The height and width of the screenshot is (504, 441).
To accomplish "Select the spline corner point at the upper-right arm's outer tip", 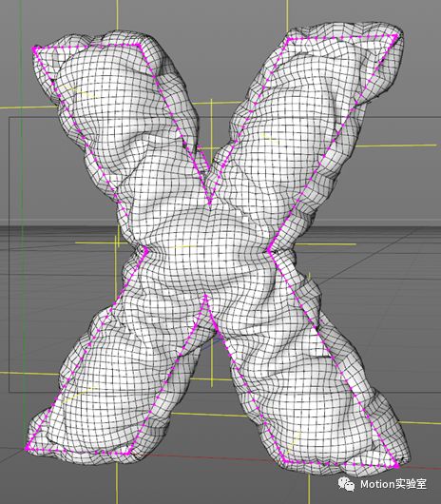I will [396, 37].
